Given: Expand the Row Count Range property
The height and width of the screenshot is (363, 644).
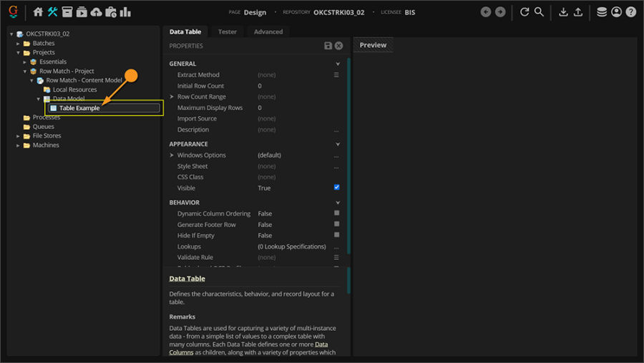Looking at the screenshot, I should click(172, 97).
